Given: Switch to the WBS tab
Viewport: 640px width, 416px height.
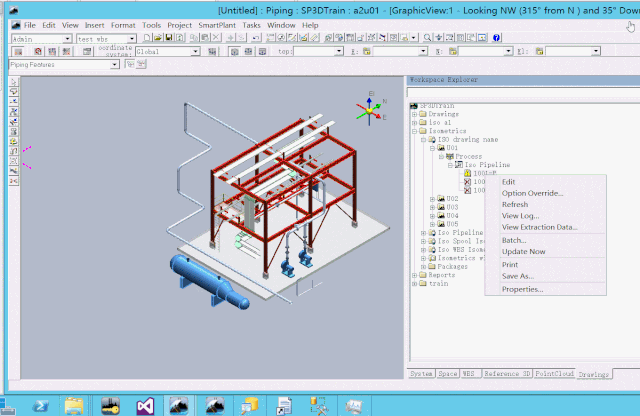Looking at the screenshot, I should 469,374.
